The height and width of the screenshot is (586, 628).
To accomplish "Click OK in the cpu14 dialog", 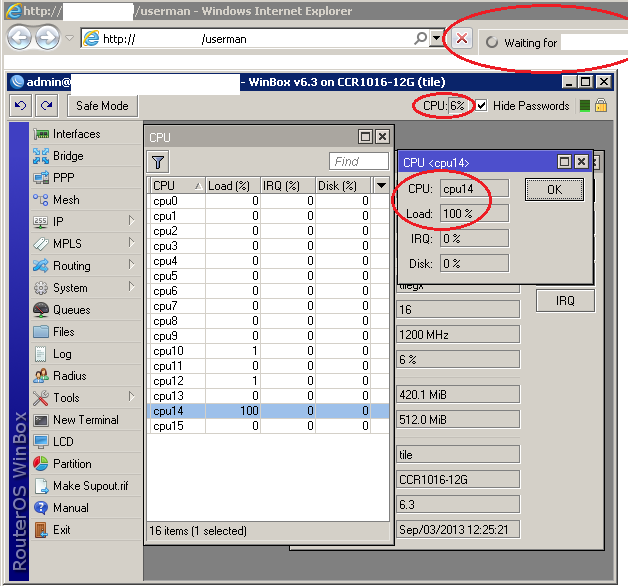I will point(554,189).
